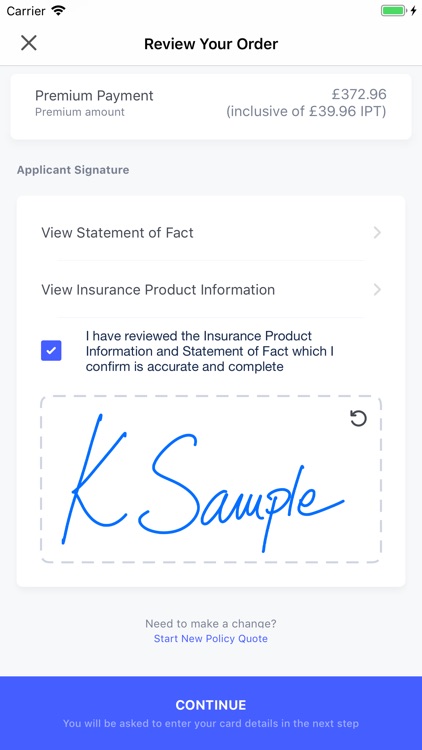Viewport: 422px width, 750px height.
Task: Tap inside the K Sample signature pad
Action: 211,479
